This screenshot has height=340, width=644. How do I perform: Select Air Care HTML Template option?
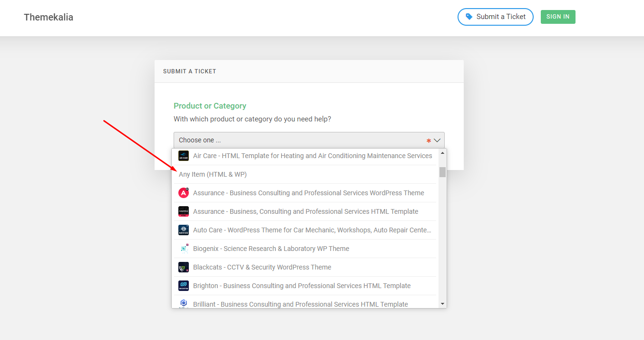pos(305,156)
